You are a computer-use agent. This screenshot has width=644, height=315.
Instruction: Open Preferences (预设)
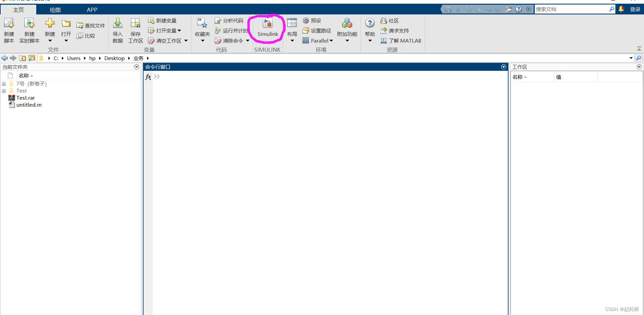(x=312, y=21)
